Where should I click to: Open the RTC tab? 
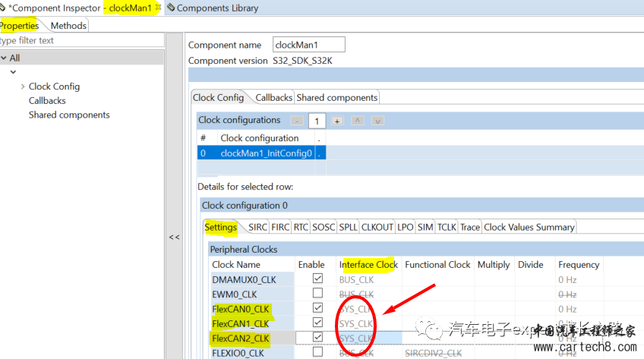point(301,227)
